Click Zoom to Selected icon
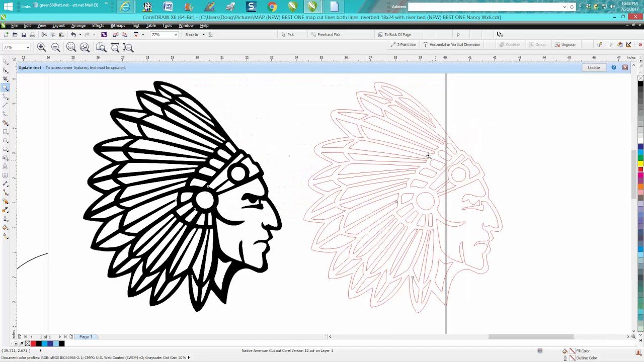 pyautogui.click(x=71, y=47)
